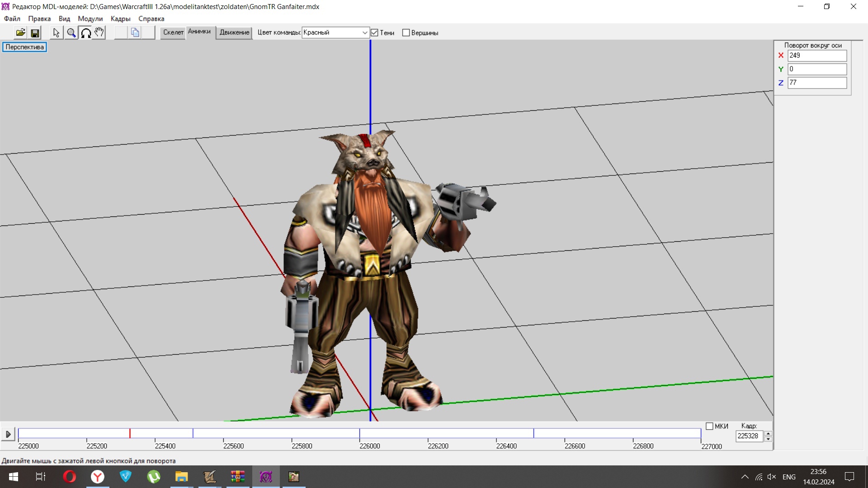The image size is (868, 488).
Task: Enable the Вершины vertices checkbox
Action: click(406, 33)
